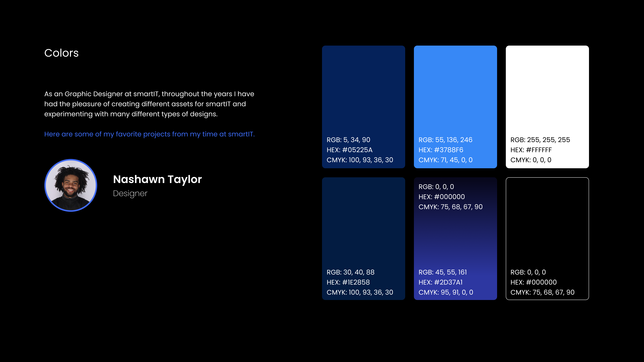This screenshot has width=644, height=362.
Task: Click the HEX: #1E2858 label
Action: coord(348,282)
